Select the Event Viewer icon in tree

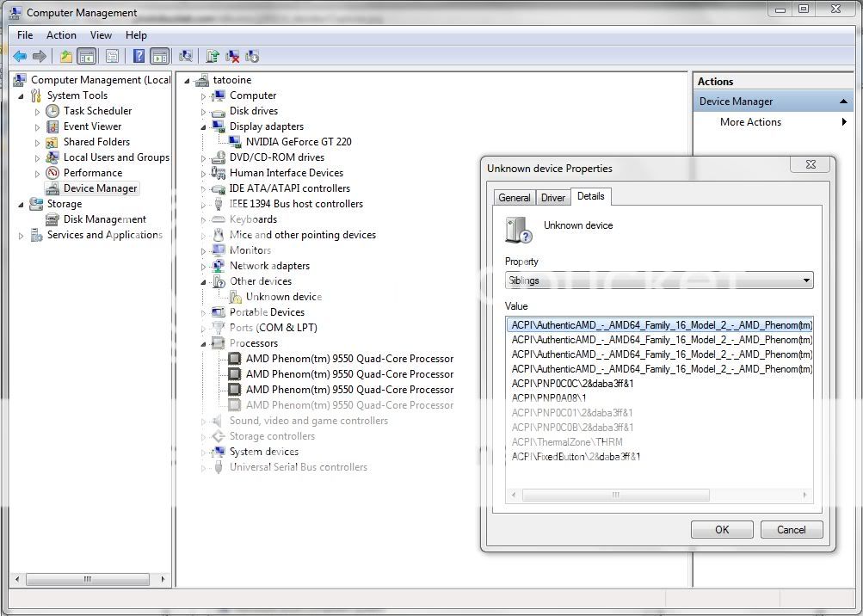pyautogui.click(x=52, y=126)
